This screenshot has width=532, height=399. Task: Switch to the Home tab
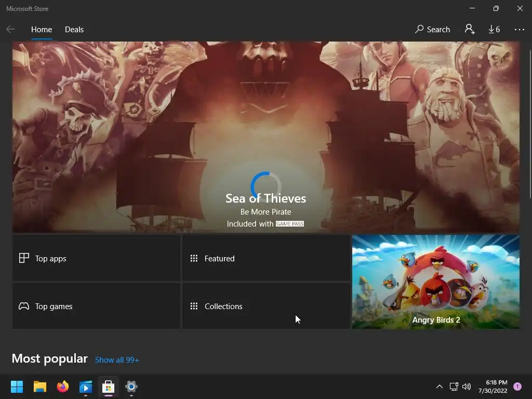(42, 30)
